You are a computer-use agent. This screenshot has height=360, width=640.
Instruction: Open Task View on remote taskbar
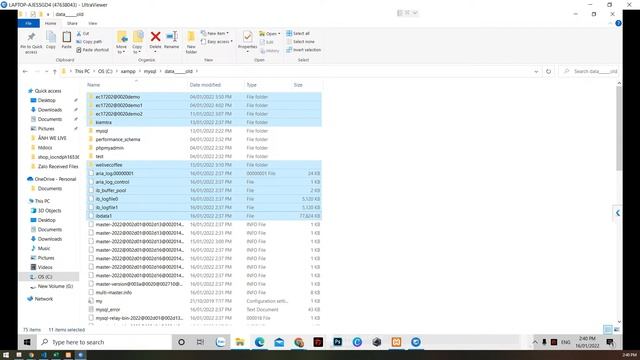point(200,342)
